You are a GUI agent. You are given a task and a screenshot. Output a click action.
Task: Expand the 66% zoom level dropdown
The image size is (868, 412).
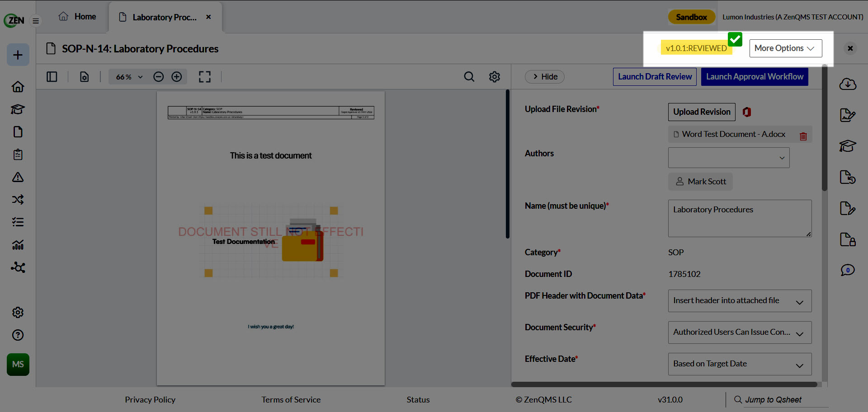tap(129, 77)
